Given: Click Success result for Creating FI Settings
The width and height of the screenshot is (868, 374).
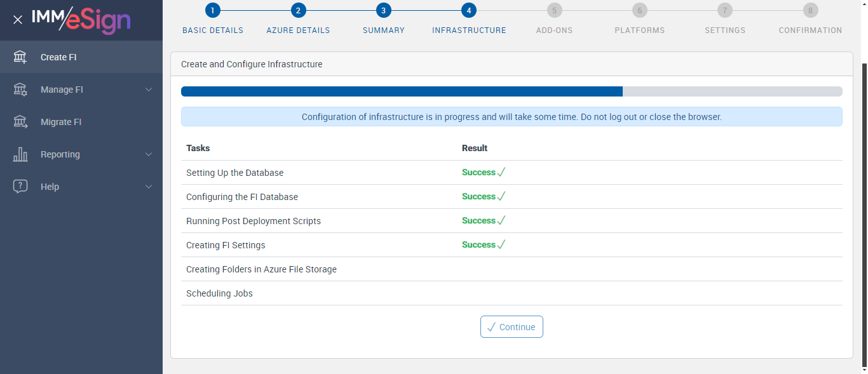Looking at the screenshot, I should 484,245.
